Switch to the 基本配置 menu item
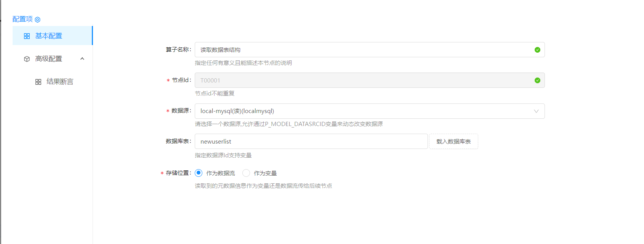The width and height of the screenshot is (644, 244). click(x=49, y=36)
